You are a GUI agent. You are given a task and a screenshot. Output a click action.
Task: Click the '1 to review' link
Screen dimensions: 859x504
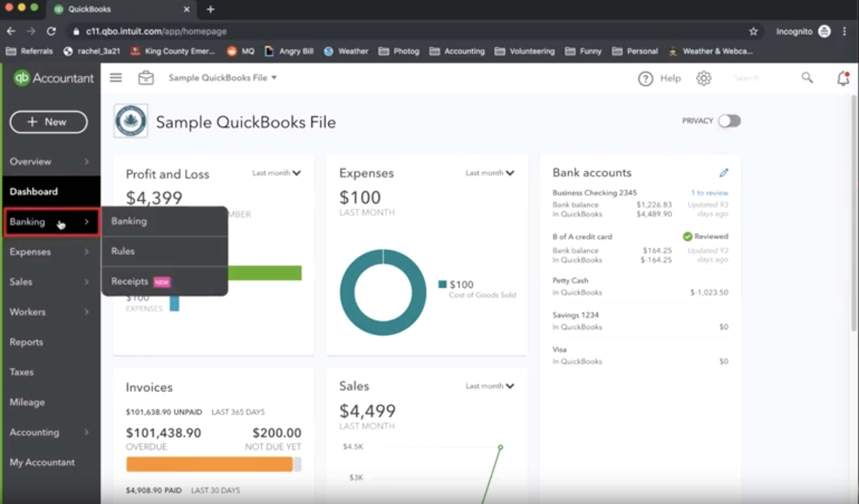(709, 193)
